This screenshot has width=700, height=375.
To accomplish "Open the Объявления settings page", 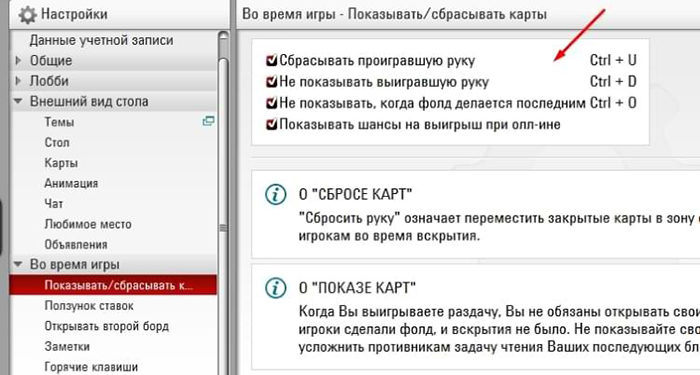I will coord(76,244).
